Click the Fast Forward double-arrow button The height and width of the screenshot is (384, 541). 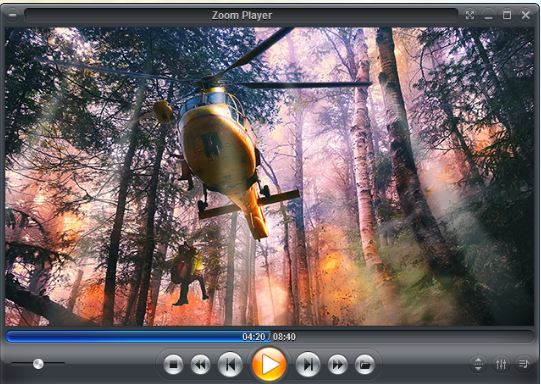337,364
